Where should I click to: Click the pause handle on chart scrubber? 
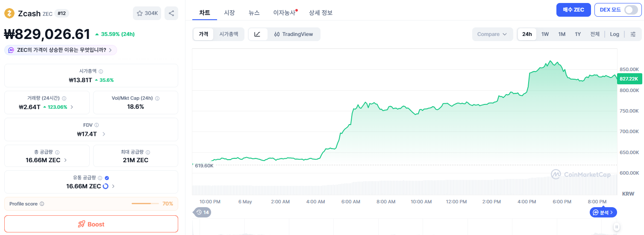[x=616, y=227]
